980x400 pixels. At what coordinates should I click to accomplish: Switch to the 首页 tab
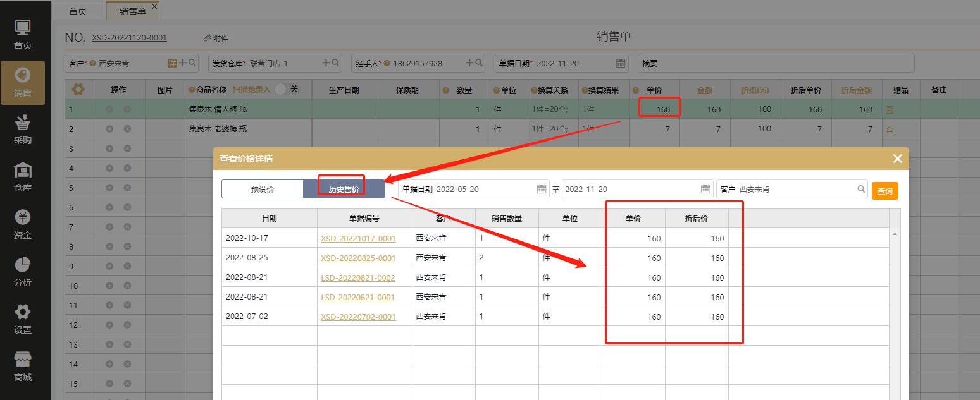(78, 10)
